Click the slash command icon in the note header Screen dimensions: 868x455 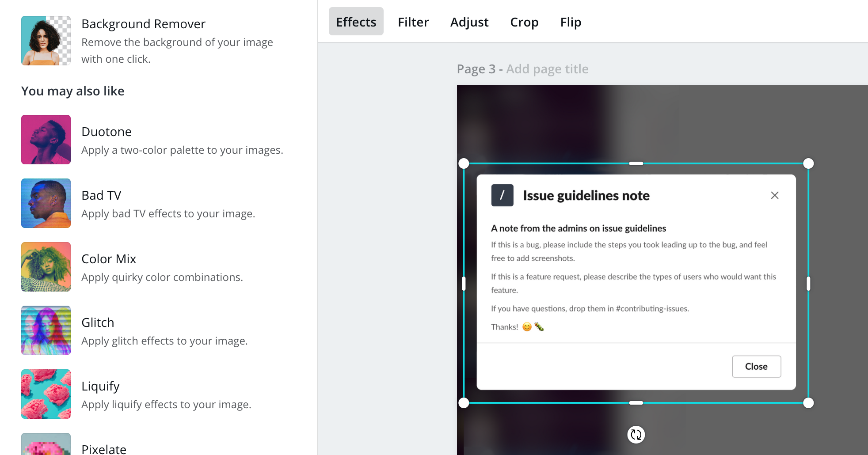coord(502,195)
